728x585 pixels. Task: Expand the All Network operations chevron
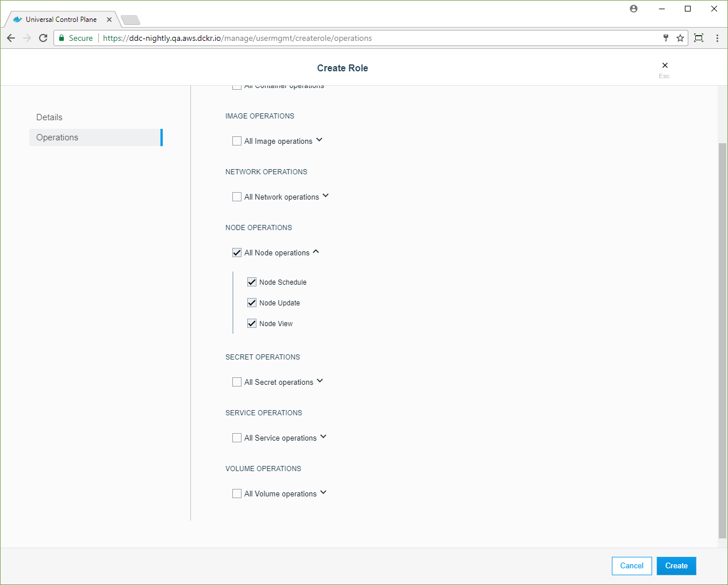(325, 196)
